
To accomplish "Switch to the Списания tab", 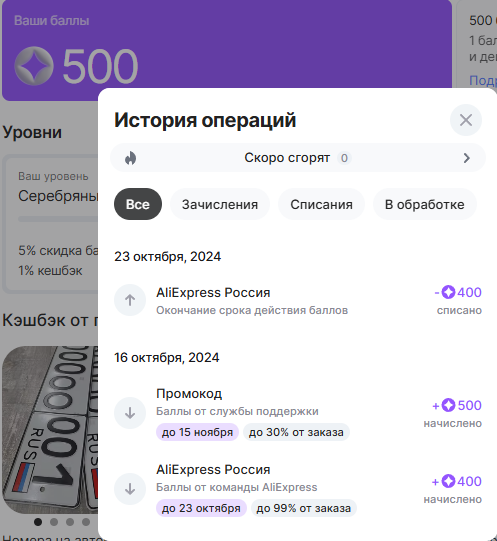I will [x=321, y=204].
